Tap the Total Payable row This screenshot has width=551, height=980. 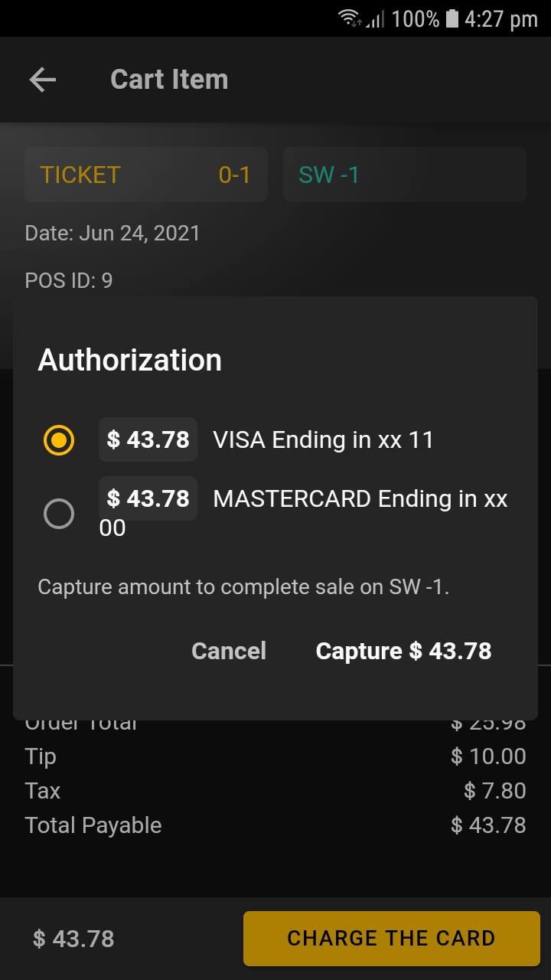click(275, 825)
